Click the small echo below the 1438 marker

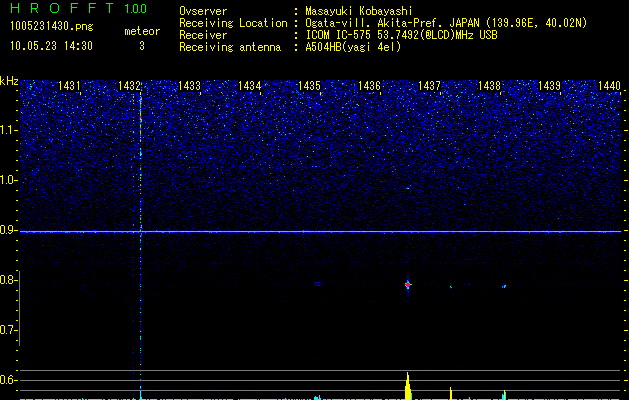[x=504, y=286]
